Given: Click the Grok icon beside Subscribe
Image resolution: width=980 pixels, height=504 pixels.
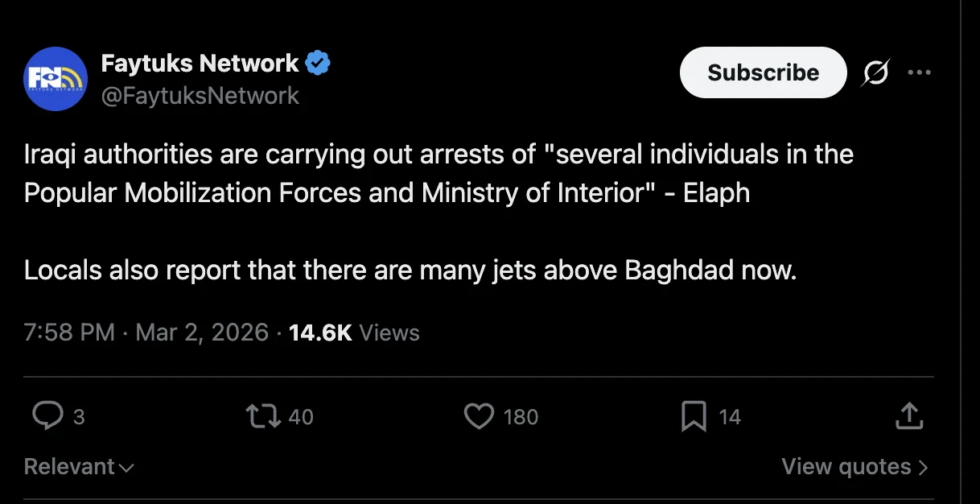Looking at the screenshot, I should [875, 73].
